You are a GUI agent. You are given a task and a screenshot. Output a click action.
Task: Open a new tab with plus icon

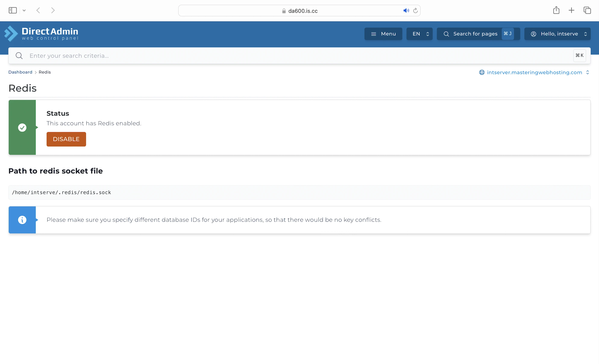(x=571, y=10)
